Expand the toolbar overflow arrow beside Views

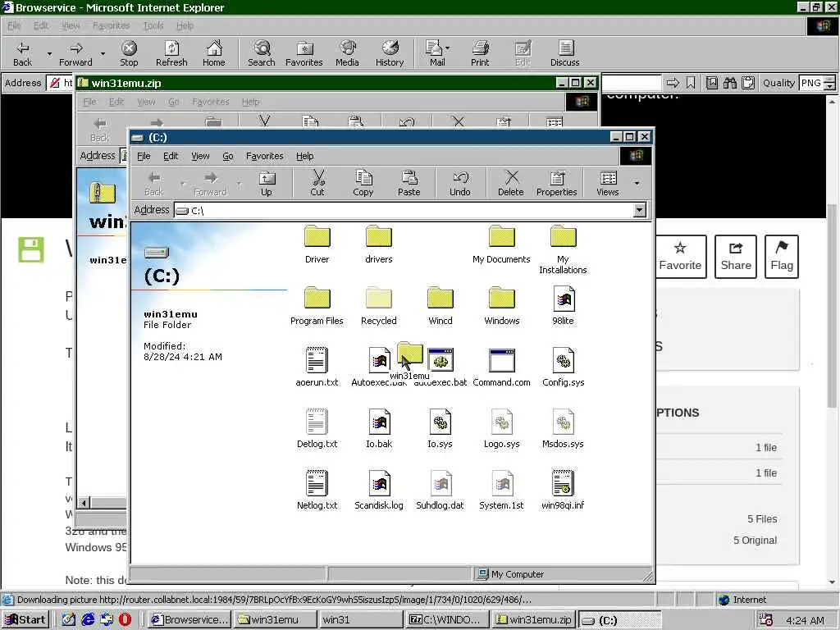(x=637, y=183)
